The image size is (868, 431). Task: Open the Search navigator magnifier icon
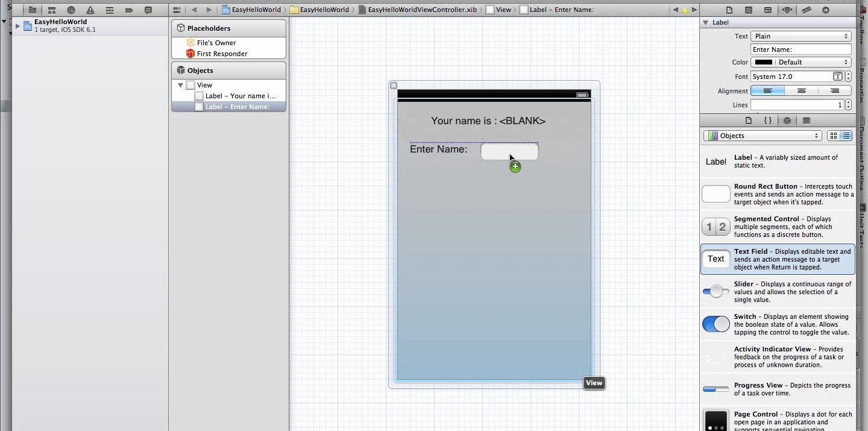(x=71, y=10)
